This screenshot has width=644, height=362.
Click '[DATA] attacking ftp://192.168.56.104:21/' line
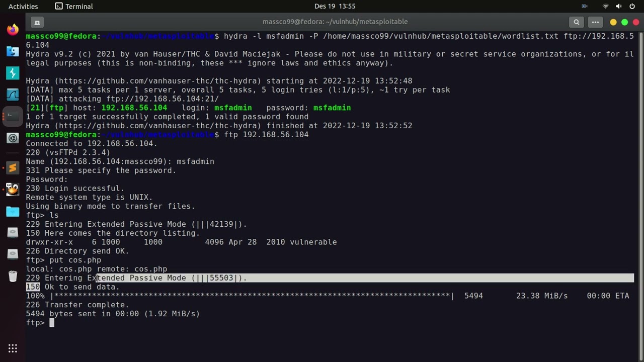[122, 99]
